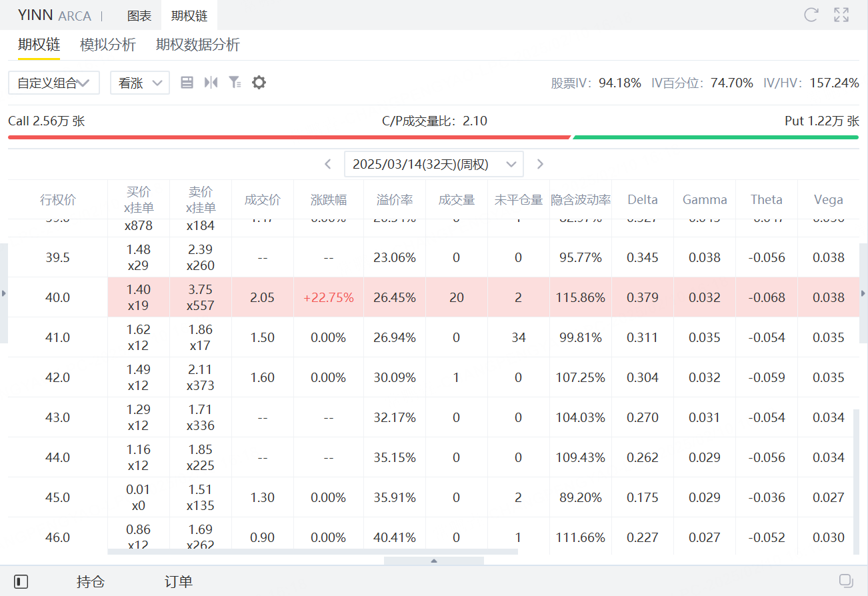Open the 订单 orders tab
Viewport: 868px width, 596px height.
coord(179,581)
